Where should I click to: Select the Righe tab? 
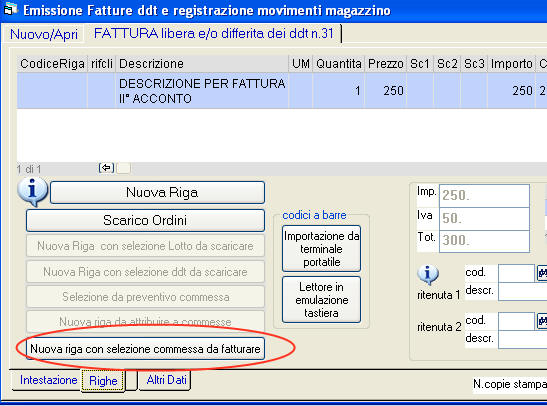click(103, 381)
